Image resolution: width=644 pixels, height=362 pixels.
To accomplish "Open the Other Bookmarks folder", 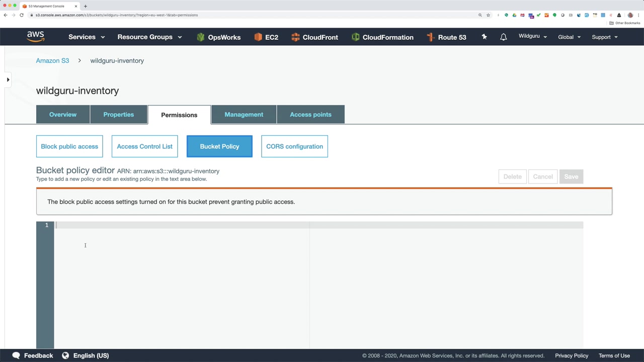I will click(x=625, y=23).
